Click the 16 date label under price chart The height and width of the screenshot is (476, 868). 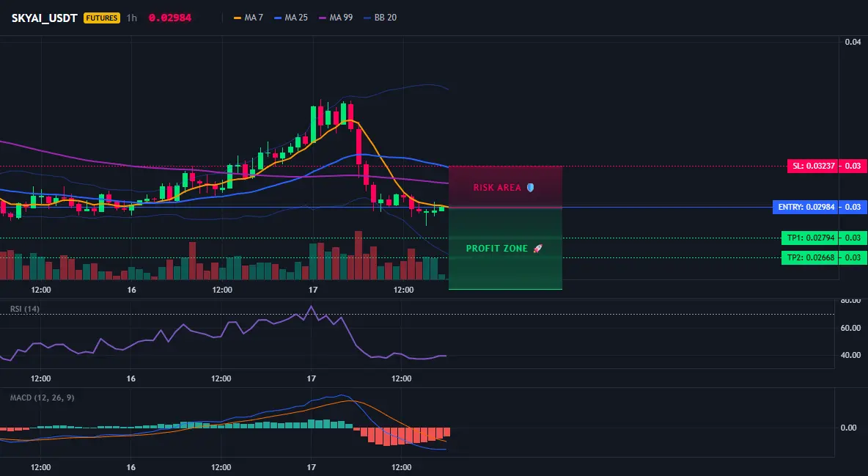(x=132, y=290)
